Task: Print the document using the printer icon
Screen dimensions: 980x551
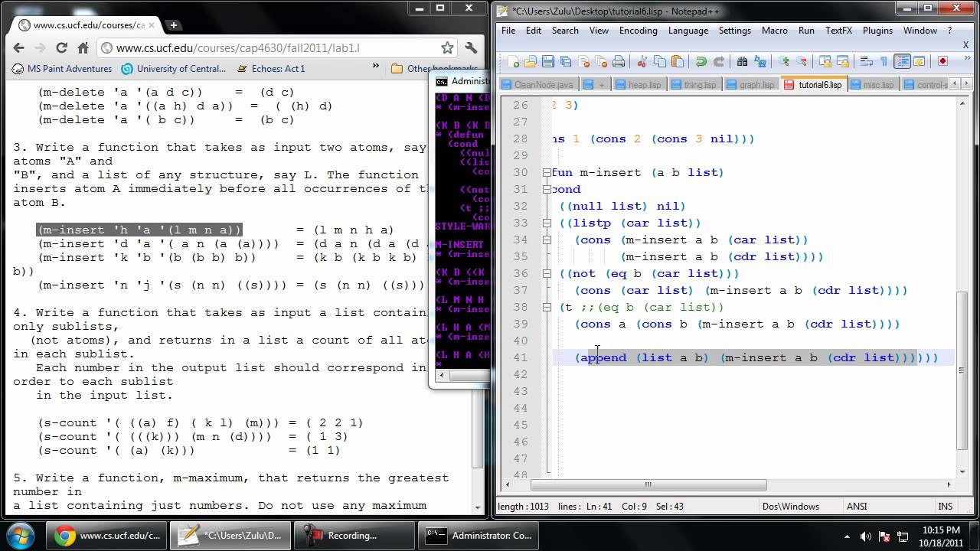Action: (619, 61)
